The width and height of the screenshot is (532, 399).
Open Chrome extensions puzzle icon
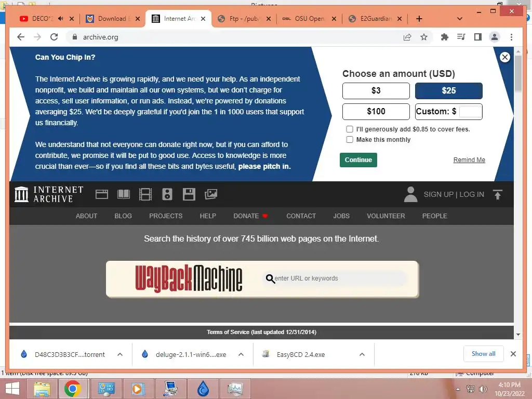445,37
